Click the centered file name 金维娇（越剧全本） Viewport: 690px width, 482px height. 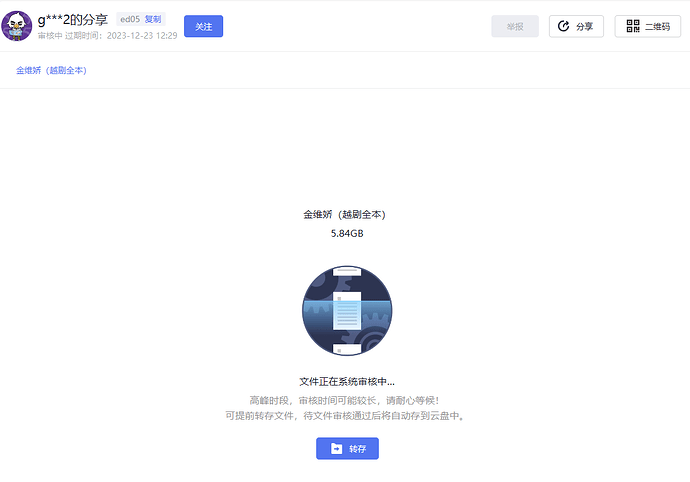(x=345, y=214)
